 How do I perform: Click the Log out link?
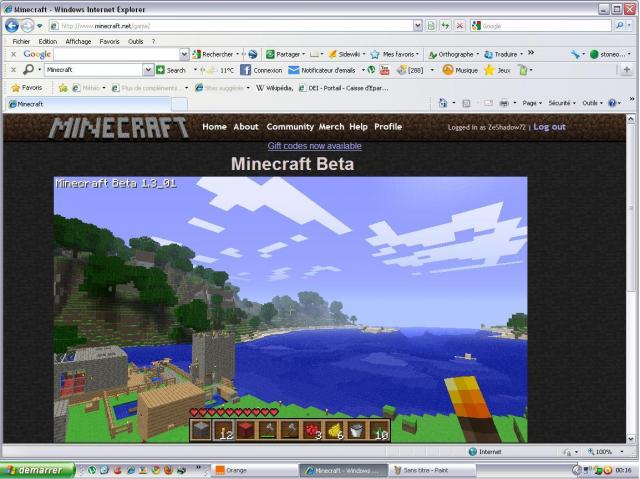[549, 127]
